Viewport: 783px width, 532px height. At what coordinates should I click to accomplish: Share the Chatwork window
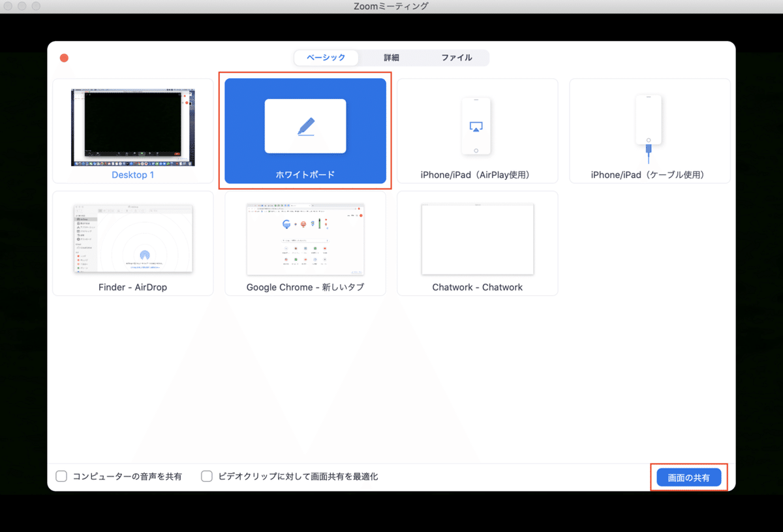coord(477,241)
